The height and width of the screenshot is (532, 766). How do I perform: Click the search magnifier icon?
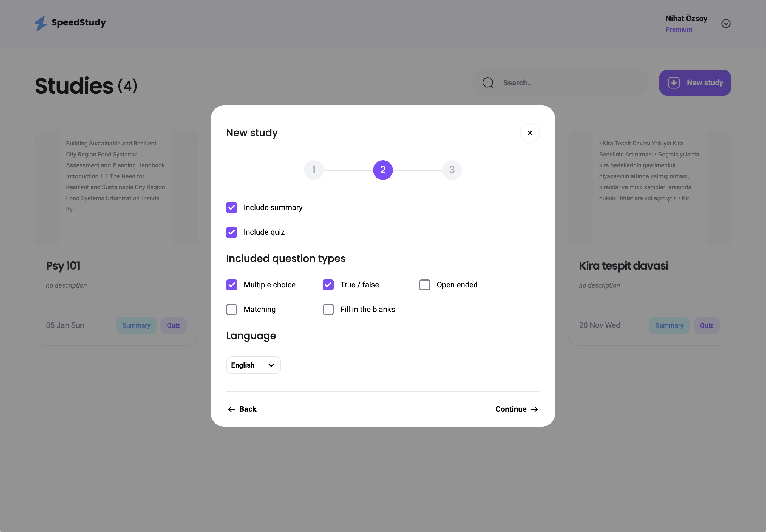(488, 83)
